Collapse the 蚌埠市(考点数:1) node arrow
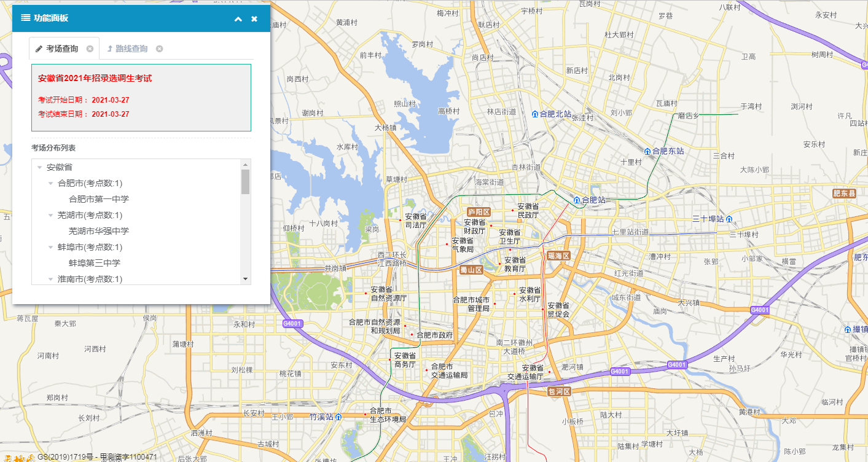The width and height of the screenshot is (868, 462). [50, 247]
